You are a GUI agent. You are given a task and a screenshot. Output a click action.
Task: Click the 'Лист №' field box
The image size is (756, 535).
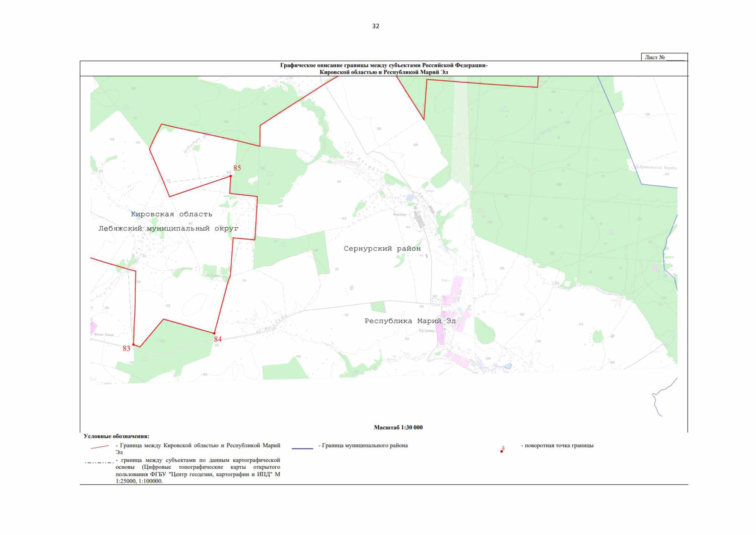pos(664,57)
